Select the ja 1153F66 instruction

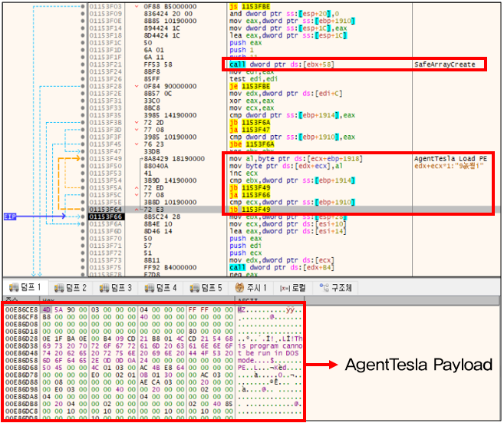(250, 195)
